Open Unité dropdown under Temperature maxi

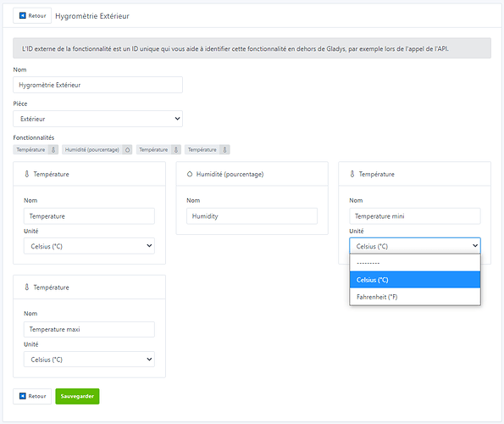(89, 359)
